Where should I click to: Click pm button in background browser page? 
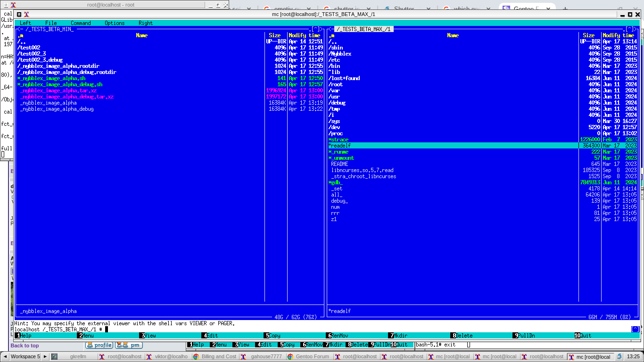point(129,346)
